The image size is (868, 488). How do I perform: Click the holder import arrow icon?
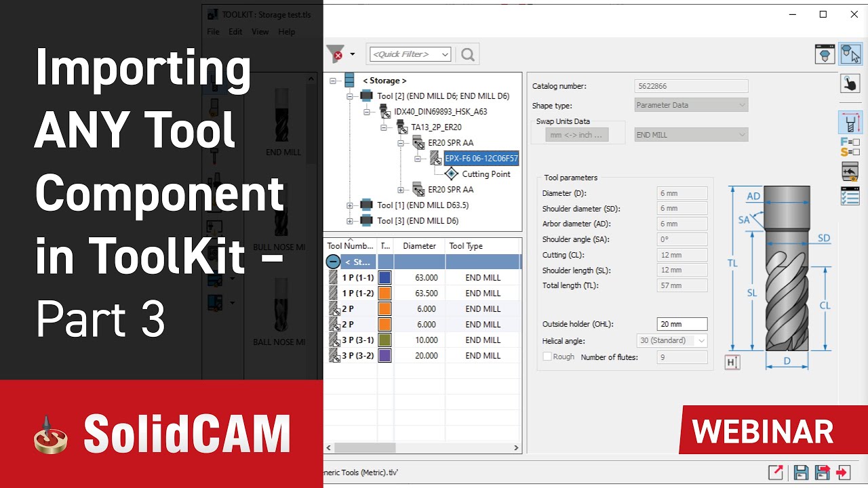click(850, 171)
